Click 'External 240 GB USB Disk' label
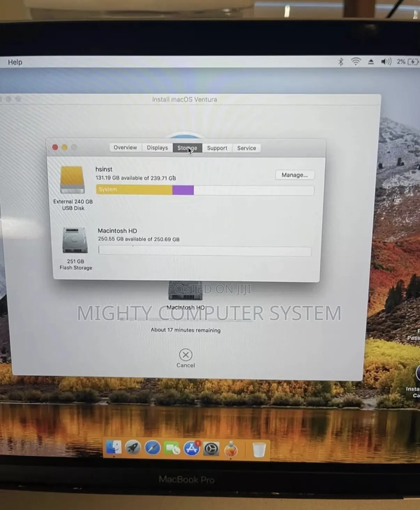Screen dimensions: 420x510 click(73, 205)
